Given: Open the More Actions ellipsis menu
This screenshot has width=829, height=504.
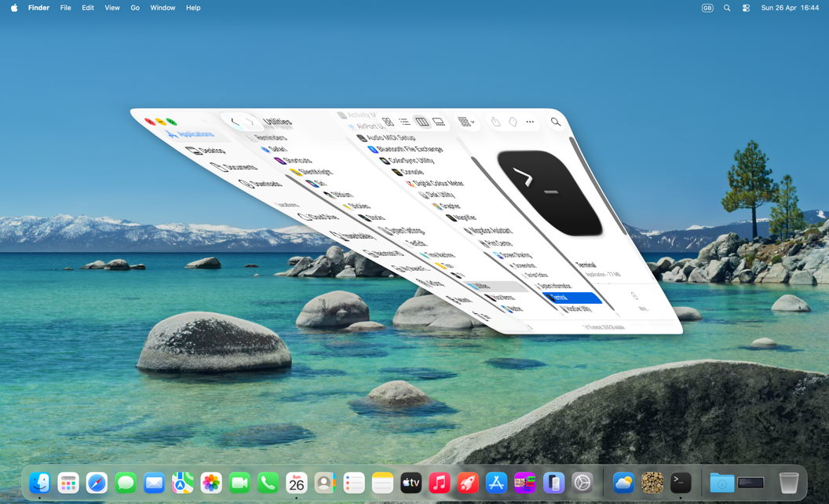Looking at the screenshot, I should [x=530, y=122].
